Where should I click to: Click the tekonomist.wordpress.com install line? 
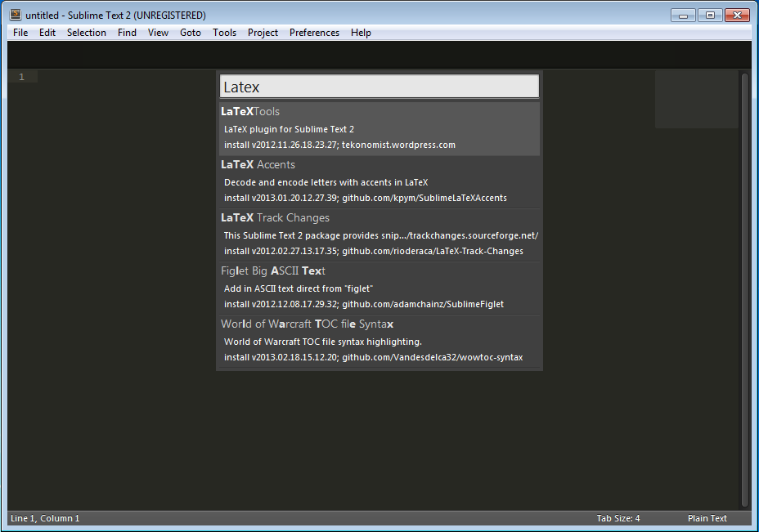coord(339,145)
